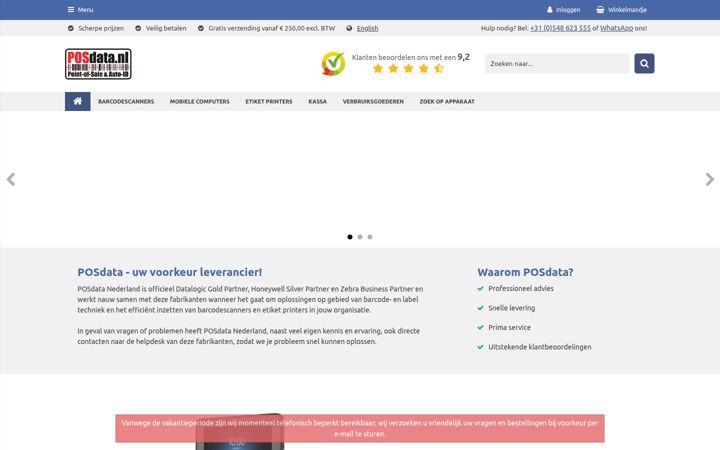Click green check beside Uitstekende klantbeoordelingen

[x=480, y=347]
